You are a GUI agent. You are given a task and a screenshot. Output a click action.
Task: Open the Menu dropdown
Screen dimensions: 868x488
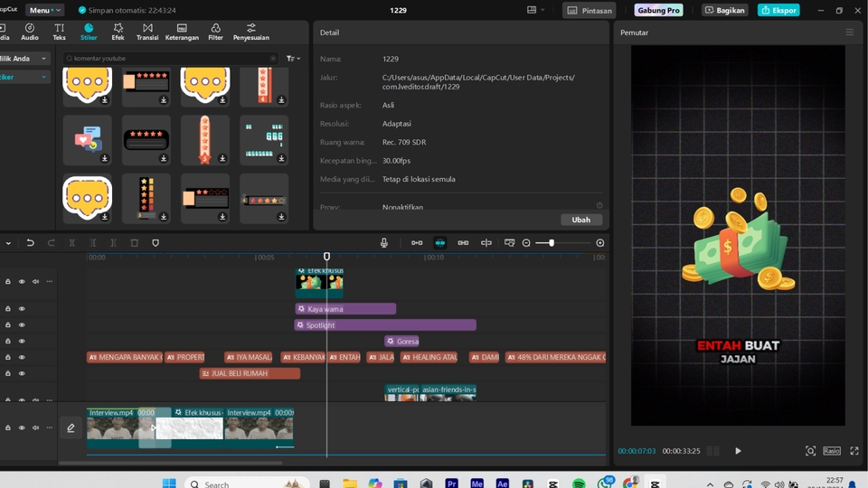44,10
